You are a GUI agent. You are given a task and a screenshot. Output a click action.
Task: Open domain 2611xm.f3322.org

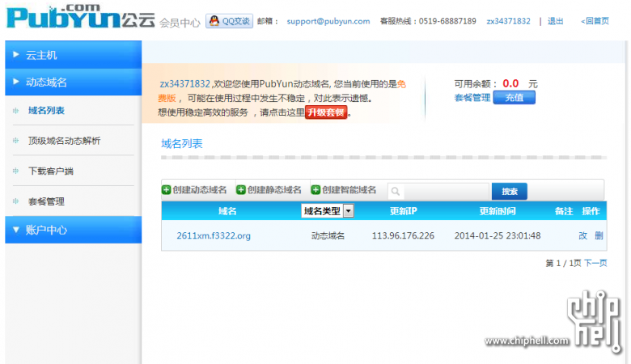tap(214, 235)
